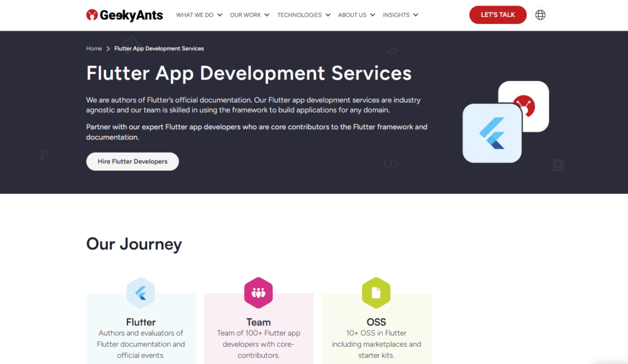Open the globe language selector
The width and height of the screenshot is (628, 364).
coord(540,15)
